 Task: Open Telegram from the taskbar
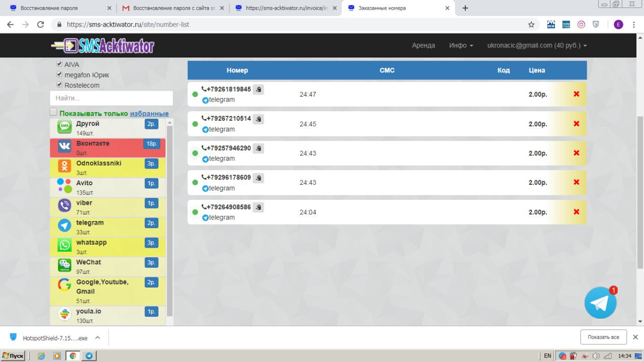pos(89,355)
